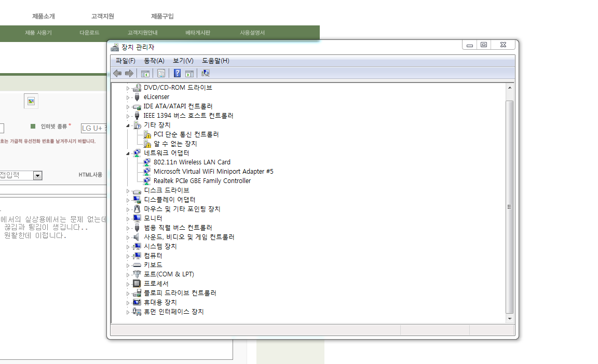Maximize the 장치 관리자 window
598x364 pixels.
(x=484, y=45)
